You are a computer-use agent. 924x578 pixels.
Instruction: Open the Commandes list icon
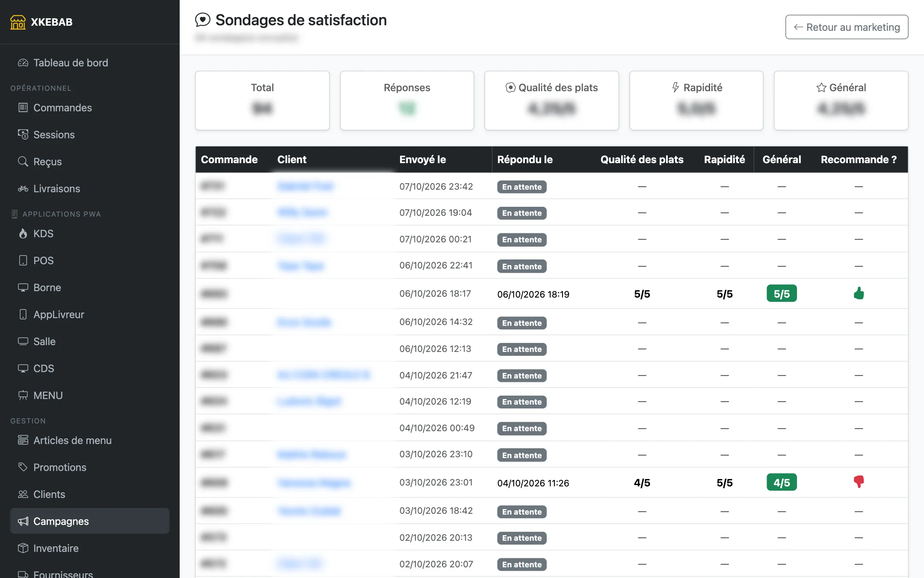click(23, 107)
